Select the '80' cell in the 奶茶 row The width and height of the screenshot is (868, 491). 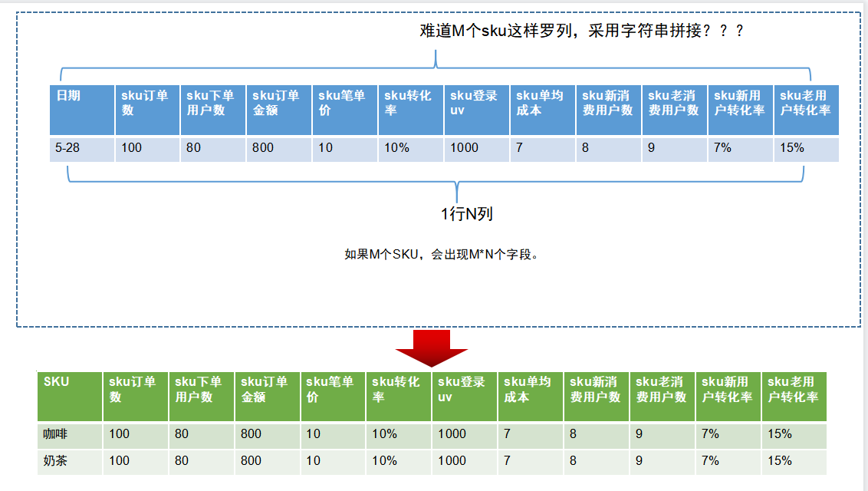201,461
